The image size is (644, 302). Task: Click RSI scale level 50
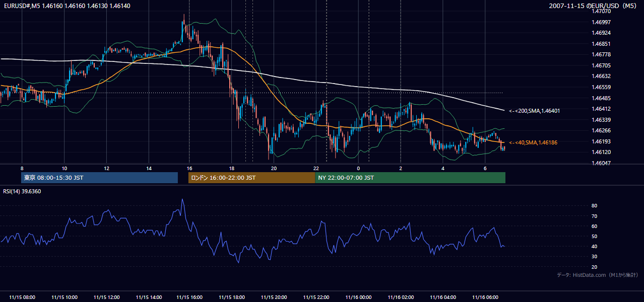pyautogui.click(x=595, y=237)
